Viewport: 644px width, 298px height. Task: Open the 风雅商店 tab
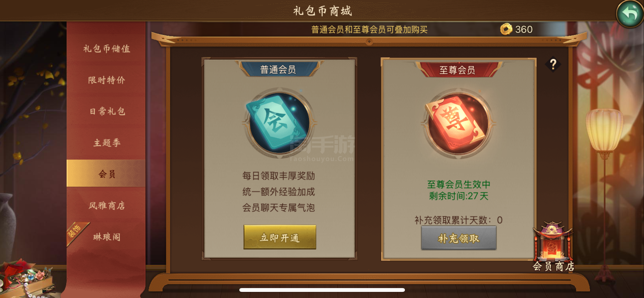point(106,205)
